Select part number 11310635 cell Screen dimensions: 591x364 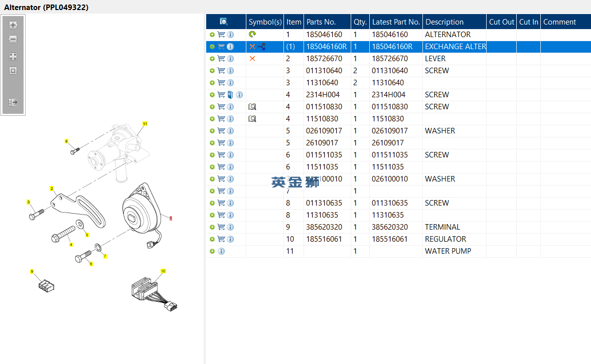pyautogui.click(x=327, y=215)
